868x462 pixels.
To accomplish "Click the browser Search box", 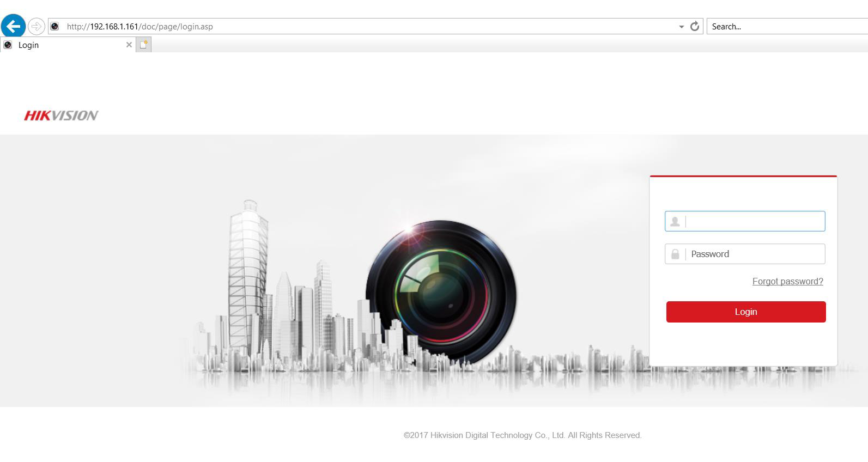I will pos(787,26).
